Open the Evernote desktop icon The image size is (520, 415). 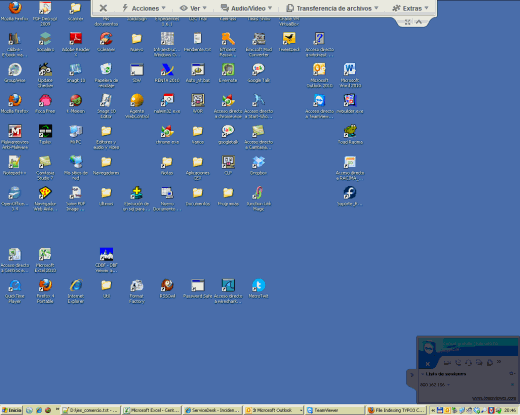[x=228, y=73]
